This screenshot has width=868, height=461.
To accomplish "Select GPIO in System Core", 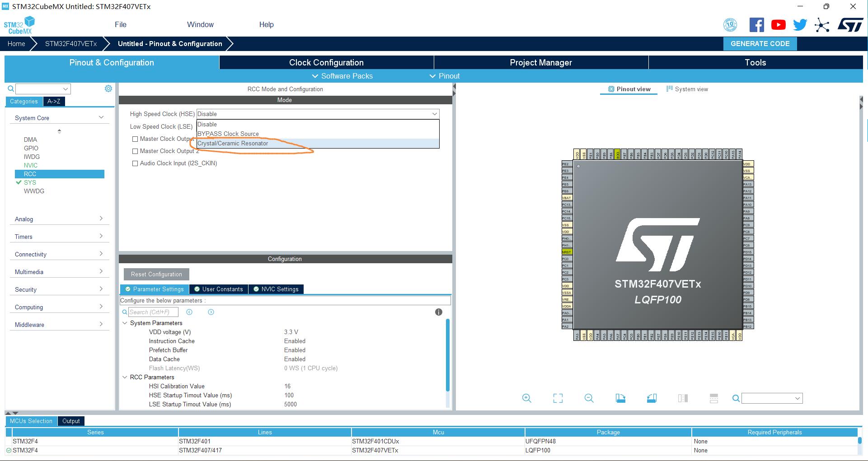I will 31,148.
